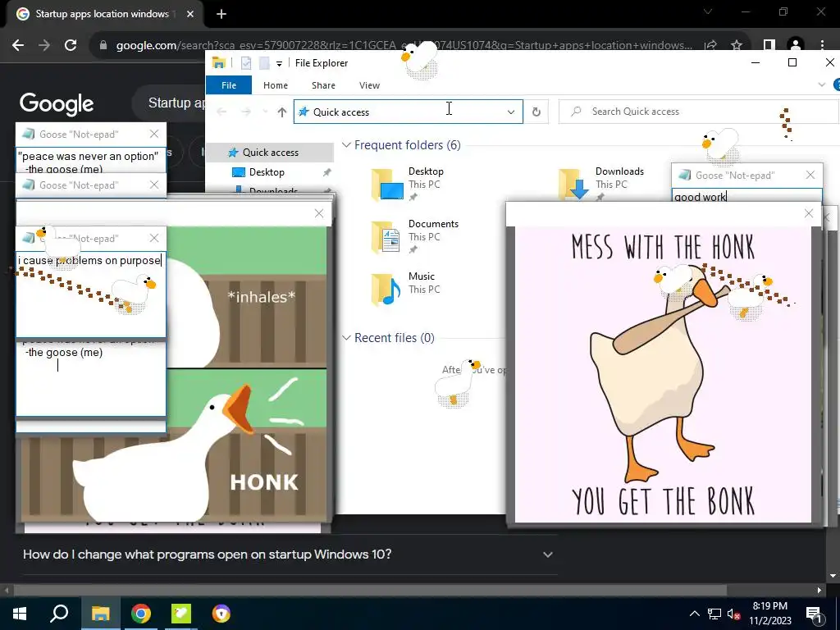The height and width of the screenshot is (630, 840).
Task: Close the Startup apps location tab
Action: tap(190, 15)
